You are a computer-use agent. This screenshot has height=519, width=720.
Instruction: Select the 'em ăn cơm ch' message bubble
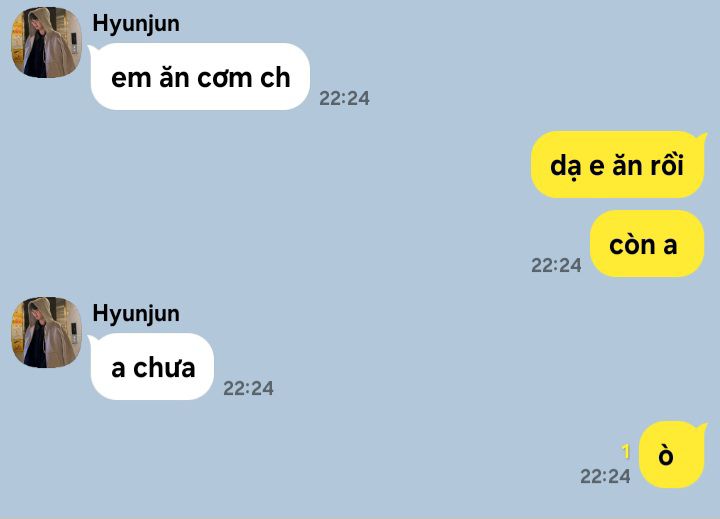(x=200, y=77)
